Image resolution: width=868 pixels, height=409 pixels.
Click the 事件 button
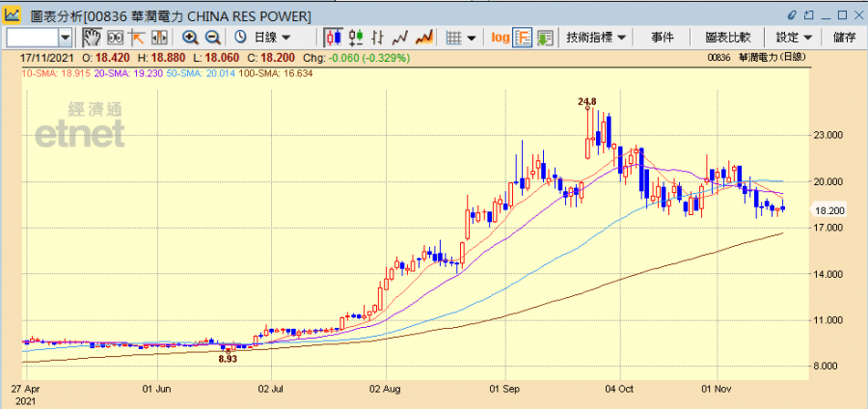[663, 38]
